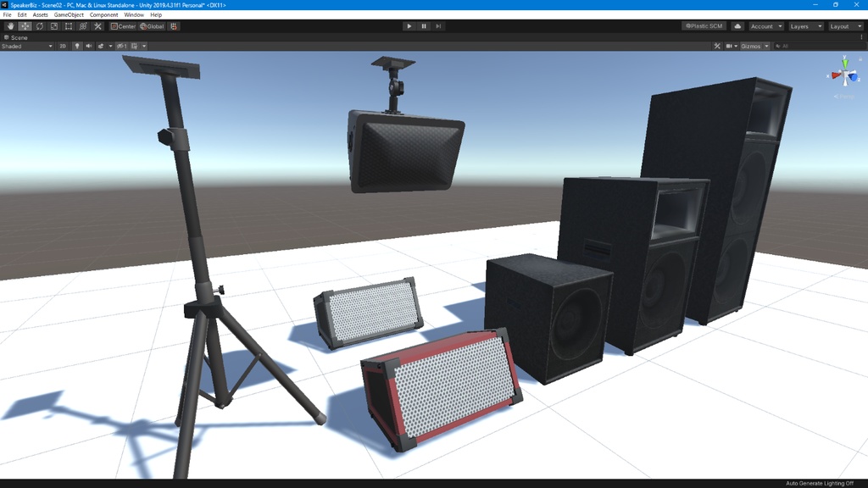
Task: Select the Hand tool
Action: pos(10,26)
